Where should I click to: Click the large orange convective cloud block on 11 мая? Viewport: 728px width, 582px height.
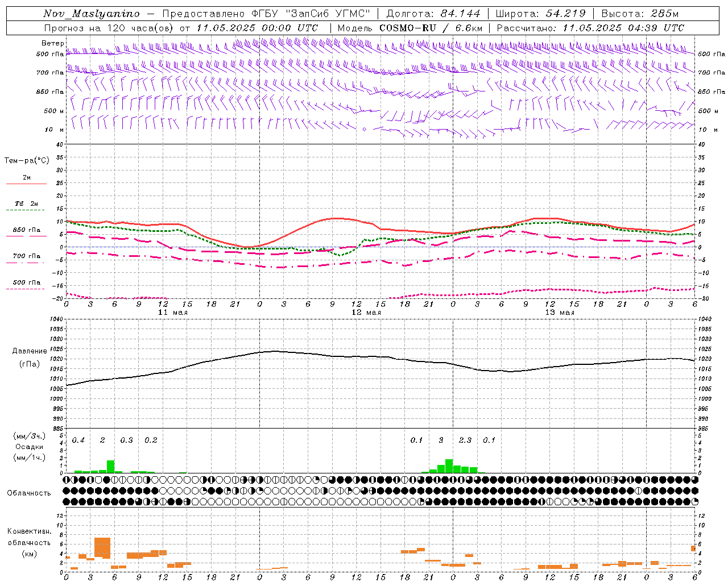click(102, 547)
